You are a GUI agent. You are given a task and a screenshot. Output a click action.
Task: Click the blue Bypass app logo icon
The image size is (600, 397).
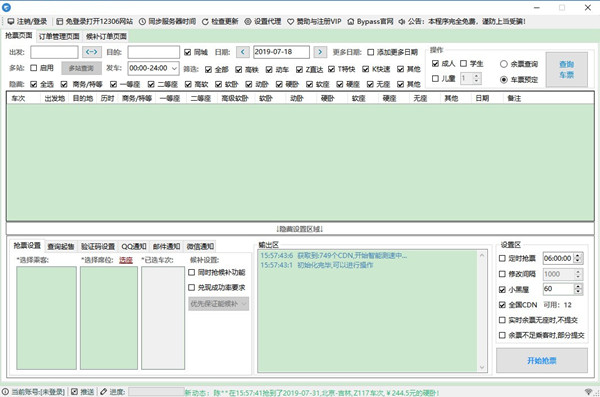[7, 7]
